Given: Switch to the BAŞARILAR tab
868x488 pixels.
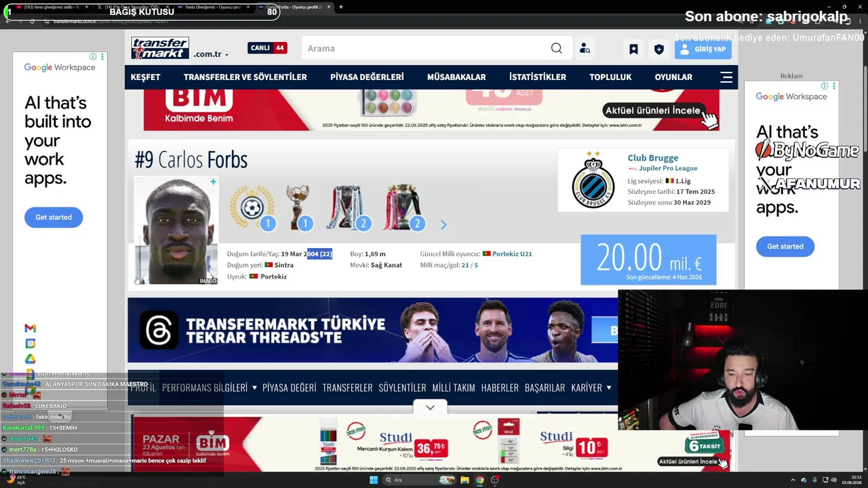Looking at the screenshot, I should (545, 388).
